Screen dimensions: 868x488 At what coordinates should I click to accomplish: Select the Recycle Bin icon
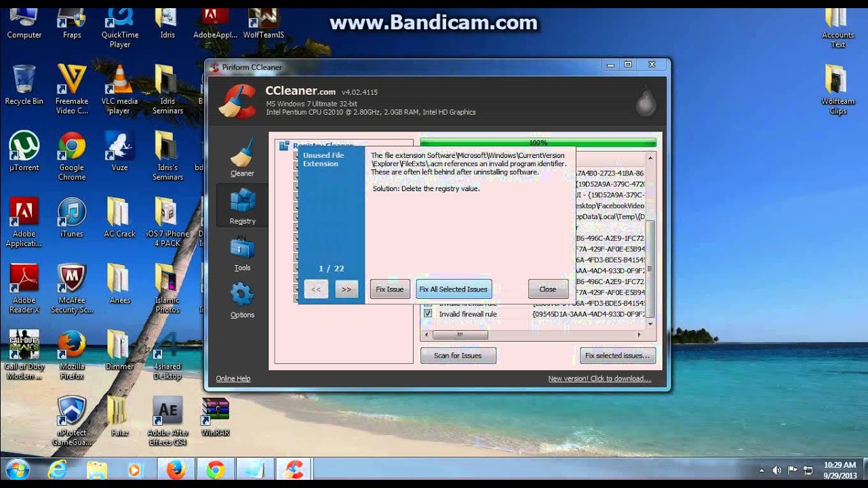point(24,85)
